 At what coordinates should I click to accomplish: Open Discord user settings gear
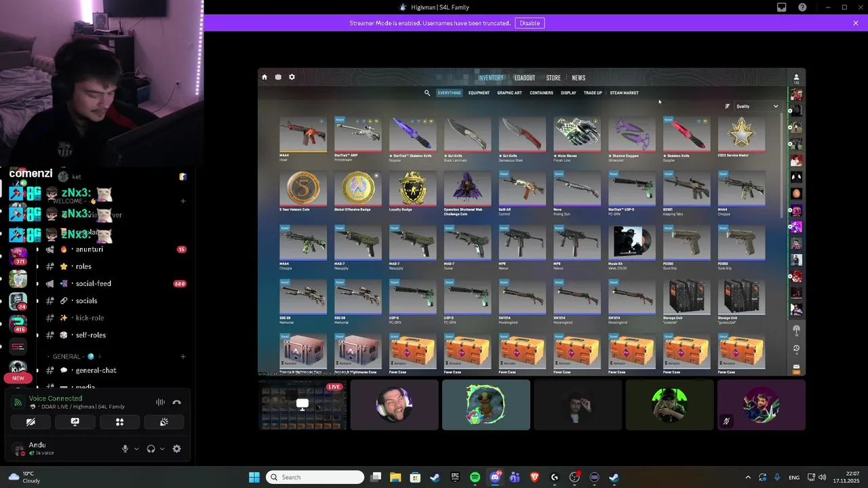177,449
